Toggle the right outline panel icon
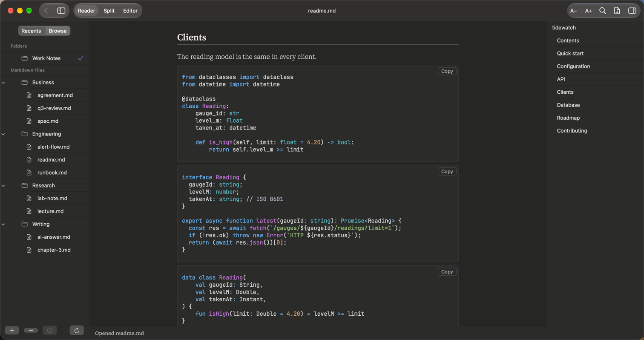Screen dimensions: 644x340 coord(632,11)
